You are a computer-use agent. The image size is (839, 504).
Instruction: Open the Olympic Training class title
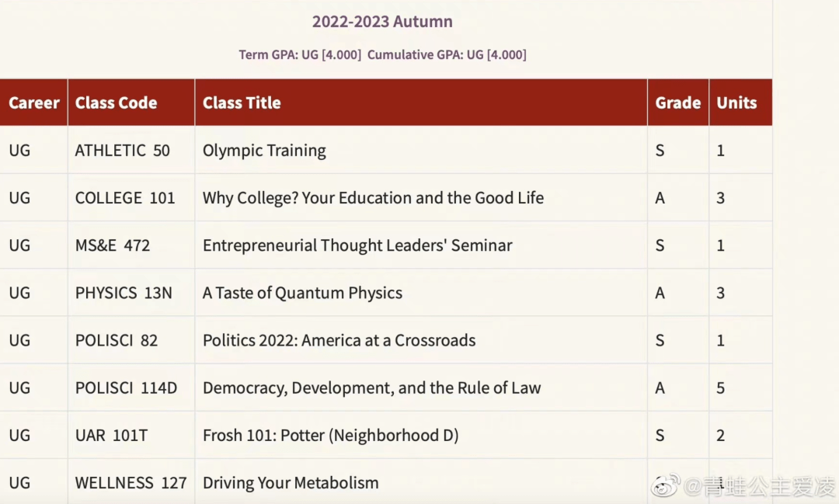[x=264, y=151]
